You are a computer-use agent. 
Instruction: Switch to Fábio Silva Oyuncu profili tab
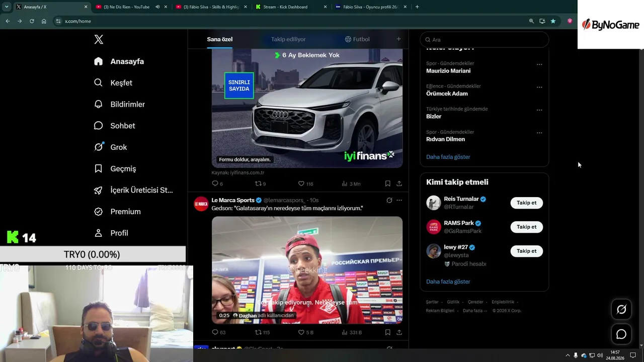(370, 7)
